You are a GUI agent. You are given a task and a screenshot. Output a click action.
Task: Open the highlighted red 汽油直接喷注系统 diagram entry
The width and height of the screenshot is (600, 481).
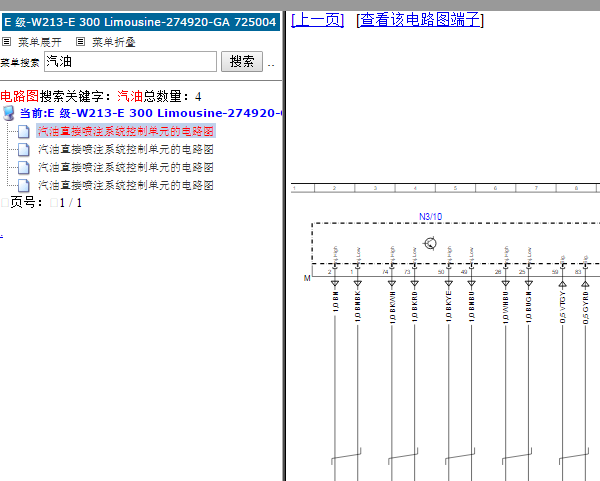tap(126, 131)
